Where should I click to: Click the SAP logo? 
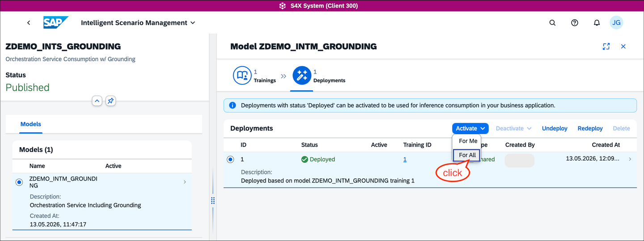[x=56, y=23]
